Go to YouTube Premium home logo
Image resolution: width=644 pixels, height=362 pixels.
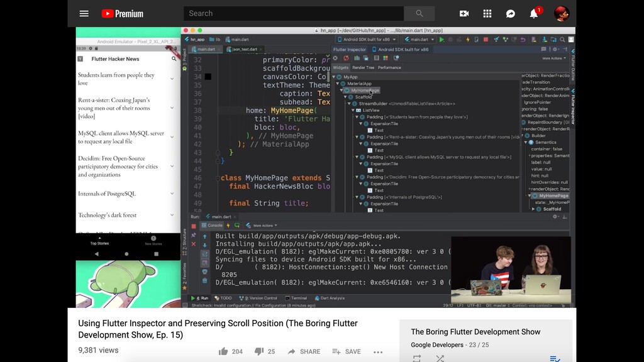122,14
